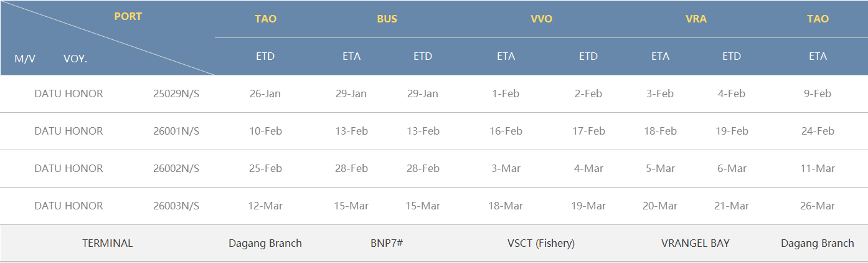Click voyage number 26003N/S
The image size is (868, 263).
pos(176,206)
